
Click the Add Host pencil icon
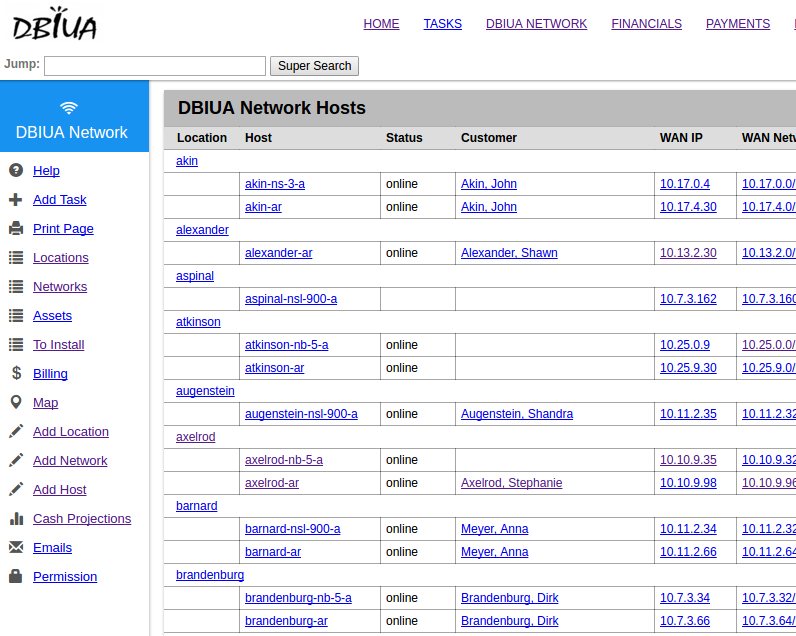[x=16, y=489]
